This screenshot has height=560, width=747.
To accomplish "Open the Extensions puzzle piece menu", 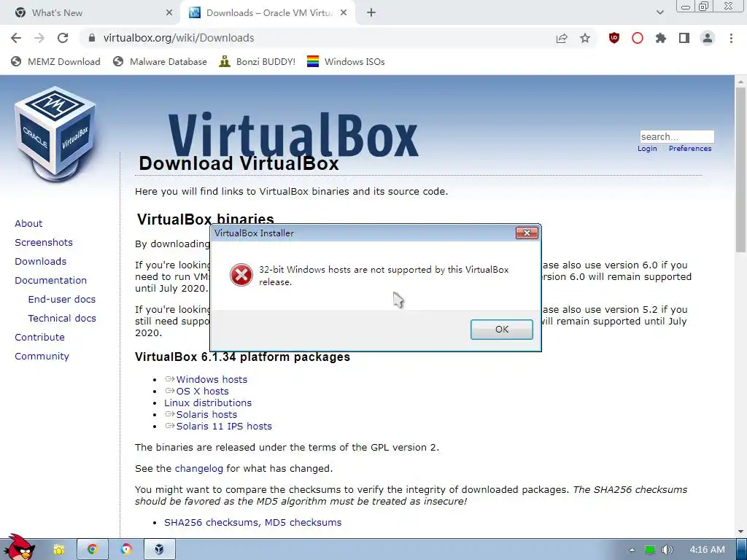I will point(661,38).
